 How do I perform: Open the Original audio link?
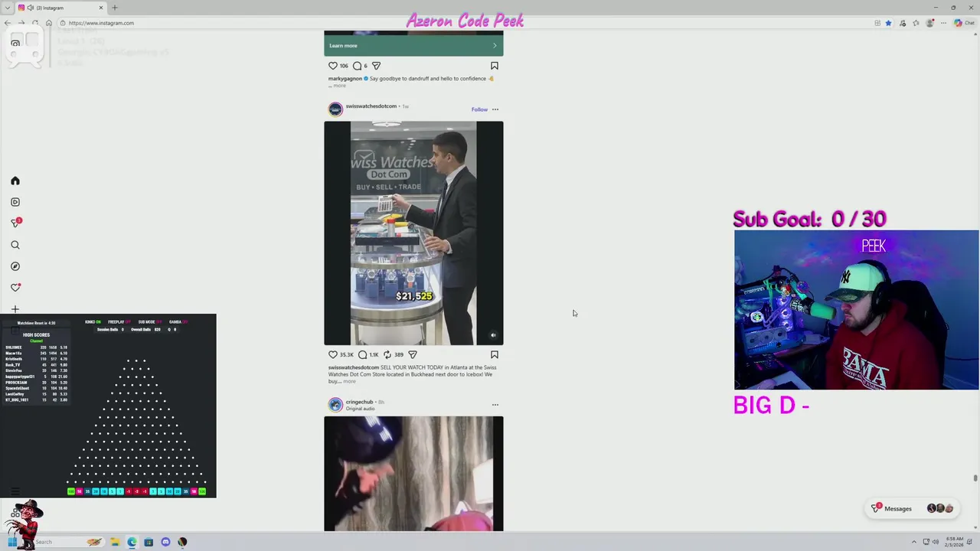coord(360,409)
